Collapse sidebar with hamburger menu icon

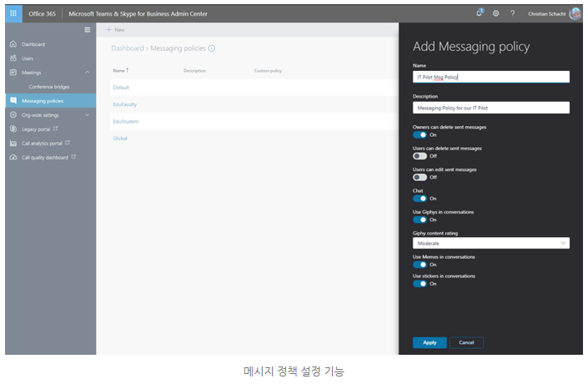(x=88, y=30)
